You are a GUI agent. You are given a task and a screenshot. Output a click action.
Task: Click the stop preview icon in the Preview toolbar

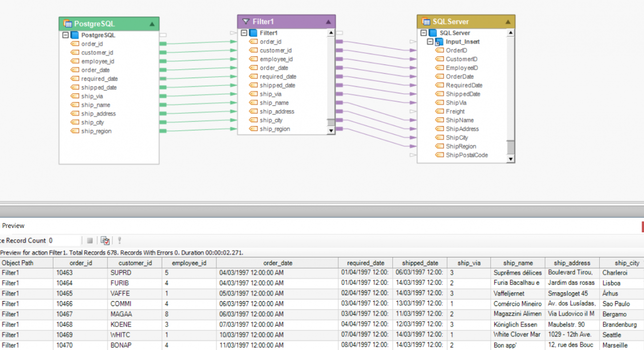pos(90,240)
